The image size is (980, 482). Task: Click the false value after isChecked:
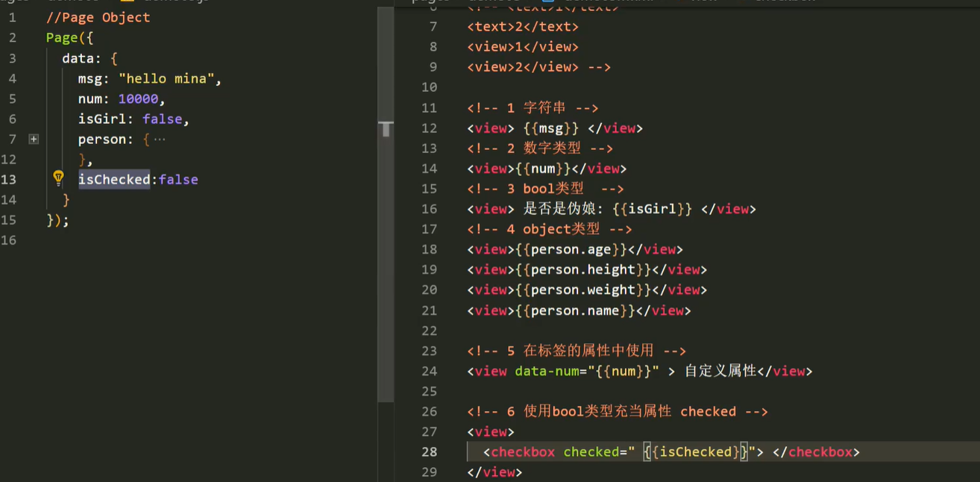(178, 179)
